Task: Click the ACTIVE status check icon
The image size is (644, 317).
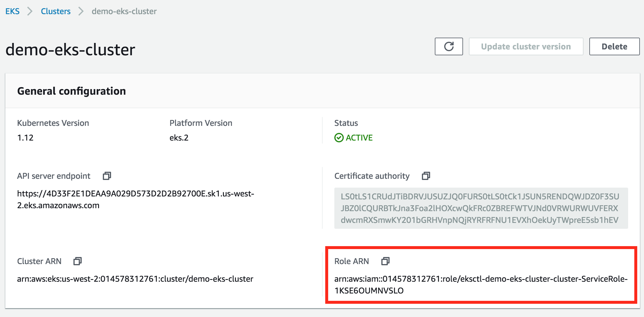Action: pos(339,138)
